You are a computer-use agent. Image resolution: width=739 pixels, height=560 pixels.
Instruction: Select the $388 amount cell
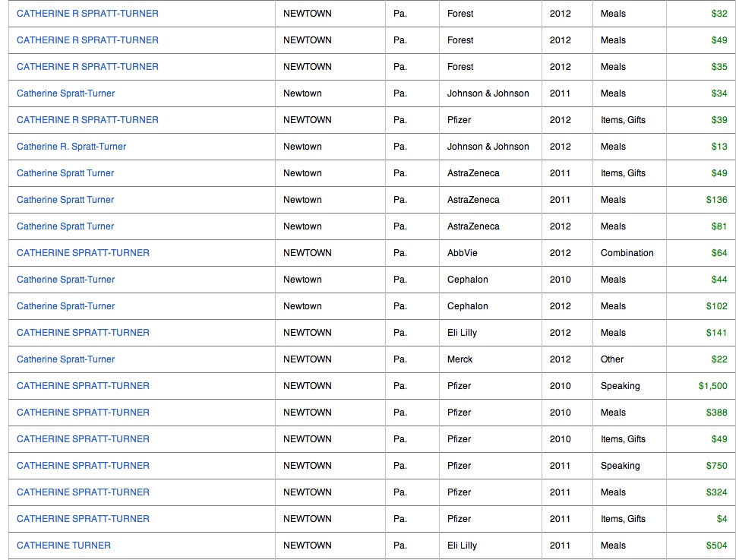click(700, 413)
